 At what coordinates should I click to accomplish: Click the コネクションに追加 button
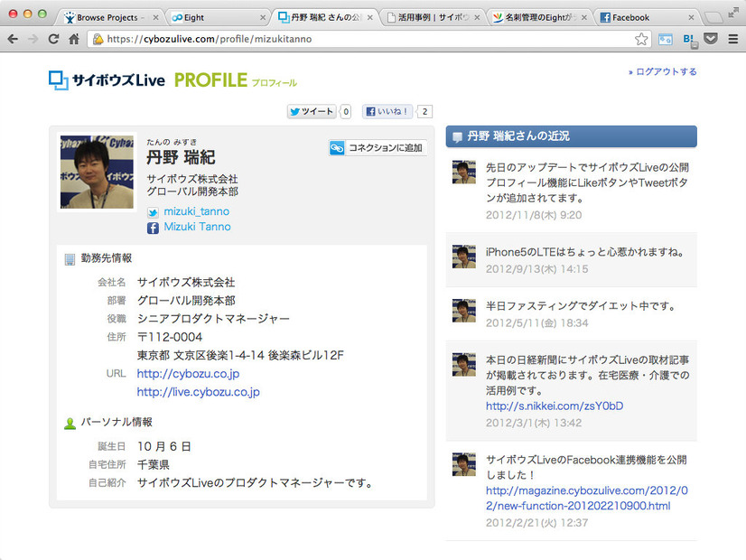377,148
